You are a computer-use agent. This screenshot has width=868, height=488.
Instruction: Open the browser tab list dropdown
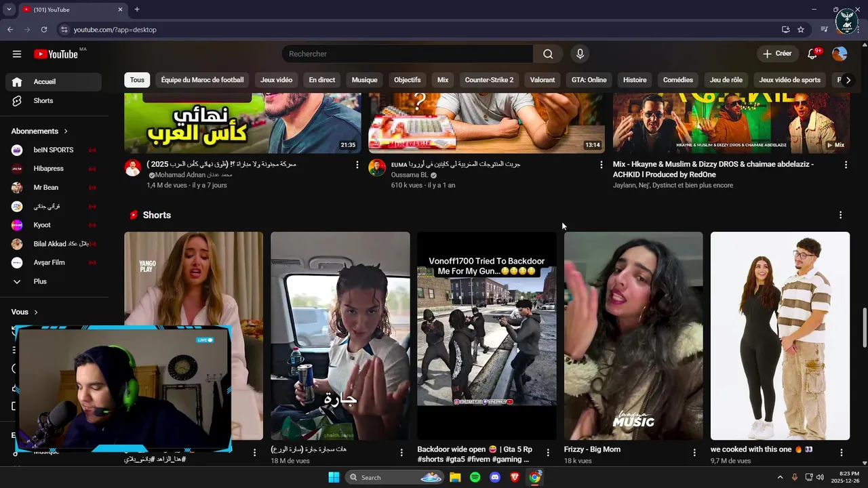click(9, 9)
